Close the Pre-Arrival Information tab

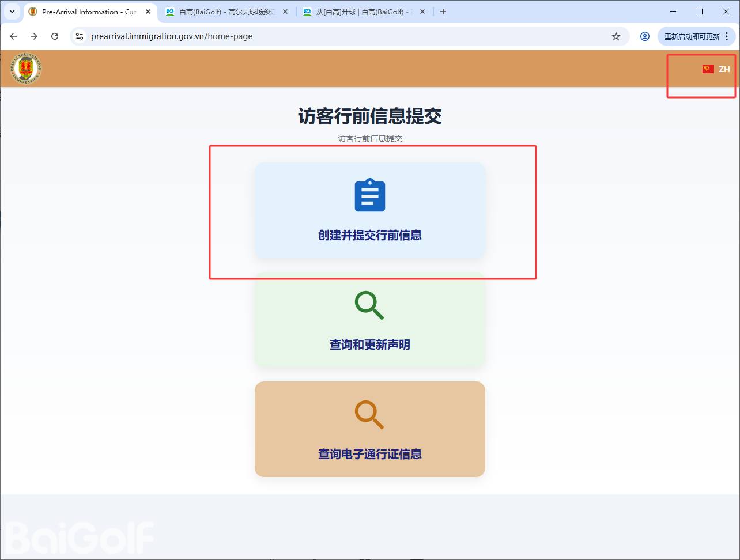(x=148, y=12)
